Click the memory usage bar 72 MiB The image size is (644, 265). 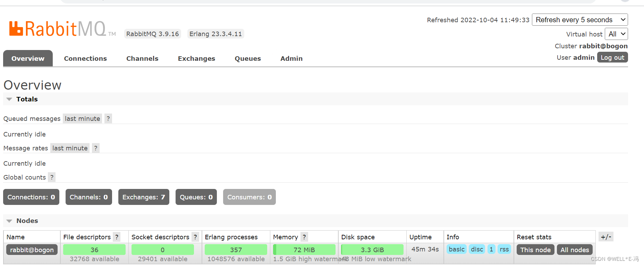[x=304, y=250]
